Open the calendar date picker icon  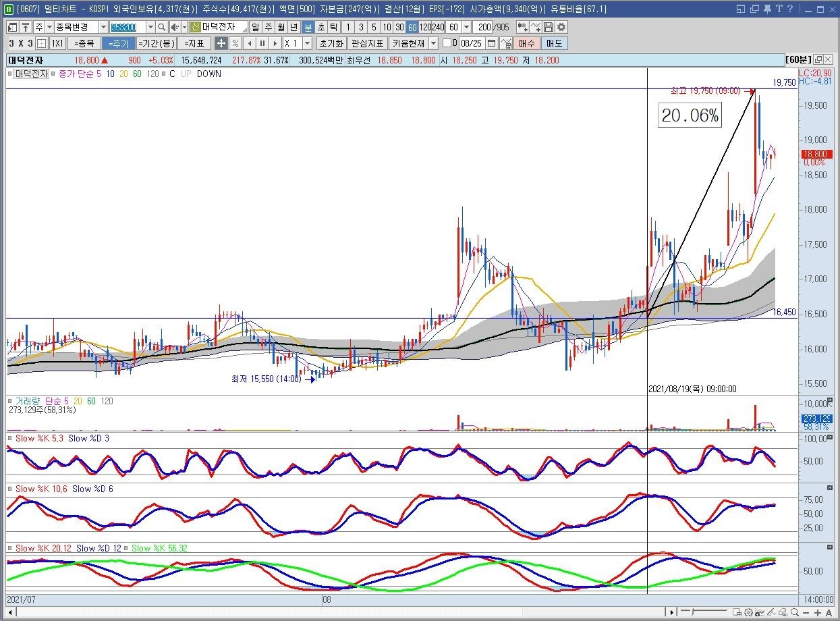point(491,43)
